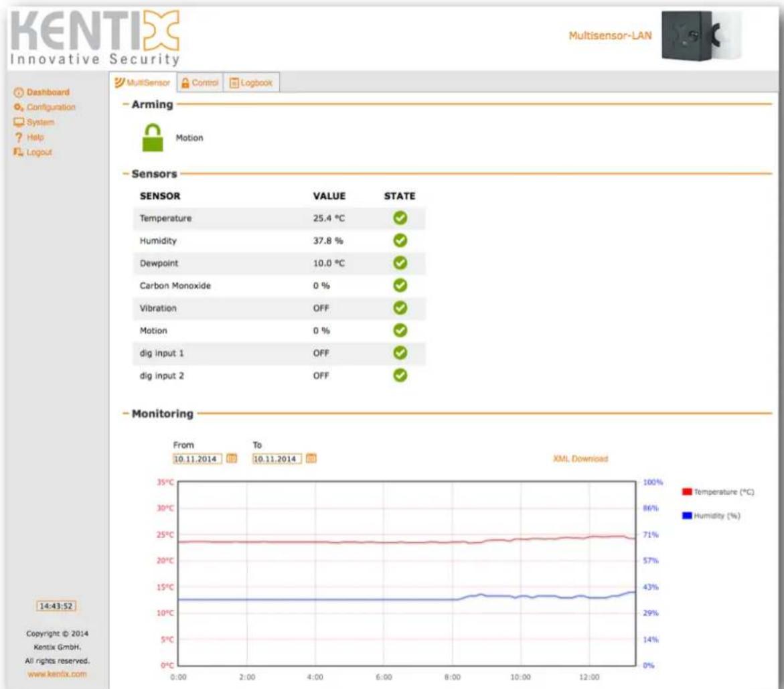
Task: Click the Control tab lock icon
Action: pyautogui.click(x=185, y=82)
